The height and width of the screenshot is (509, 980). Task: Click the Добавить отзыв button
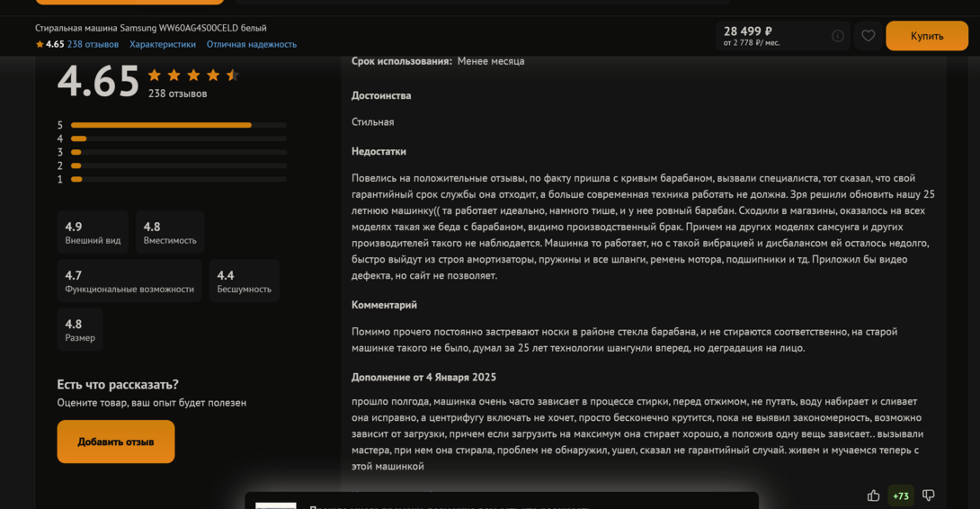coord(116,442)
